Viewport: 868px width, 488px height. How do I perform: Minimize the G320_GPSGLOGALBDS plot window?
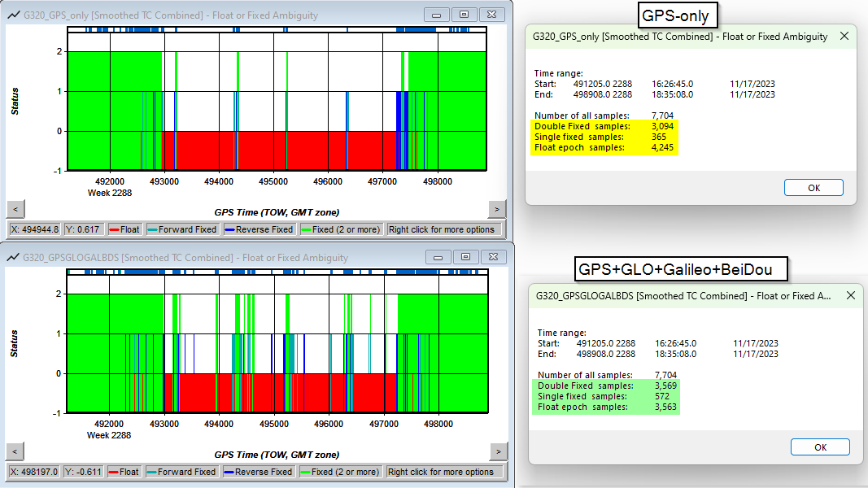click(438, 257)
